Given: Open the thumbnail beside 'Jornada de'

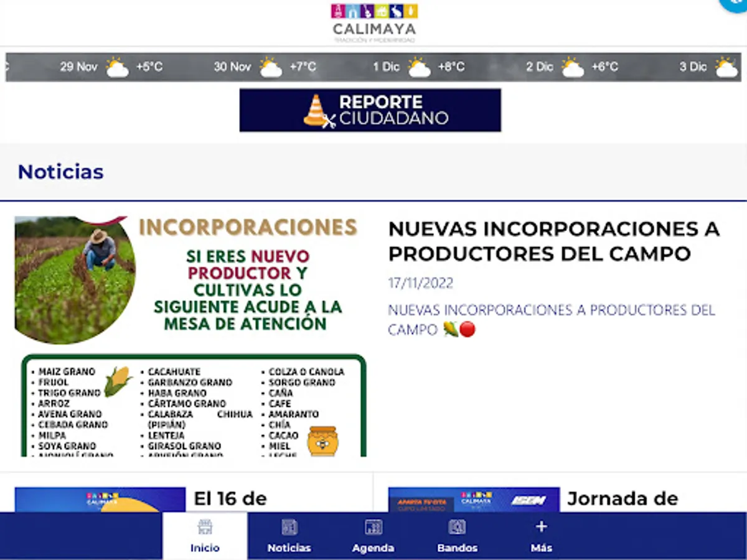Looking at the screenshot, I should point(474,500).
